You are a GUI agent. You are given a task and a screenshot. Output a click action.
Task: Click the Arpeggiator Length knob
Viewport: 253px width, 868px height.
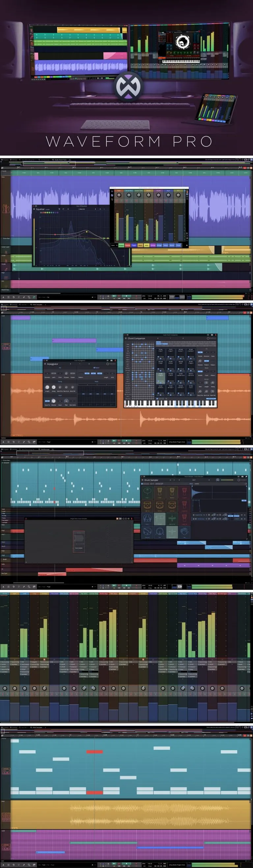[47, 387]
